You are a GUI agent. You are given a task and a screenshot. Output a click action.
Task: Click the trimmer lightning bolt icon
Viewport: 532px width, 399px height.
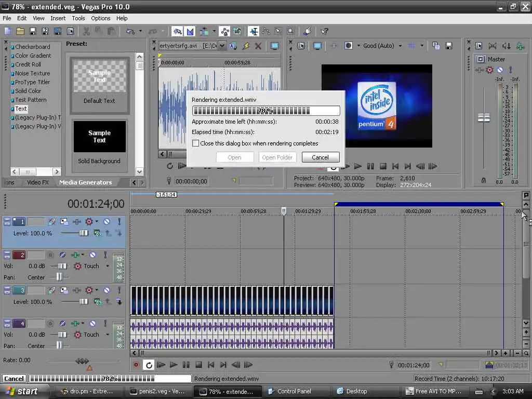(246, 46)
